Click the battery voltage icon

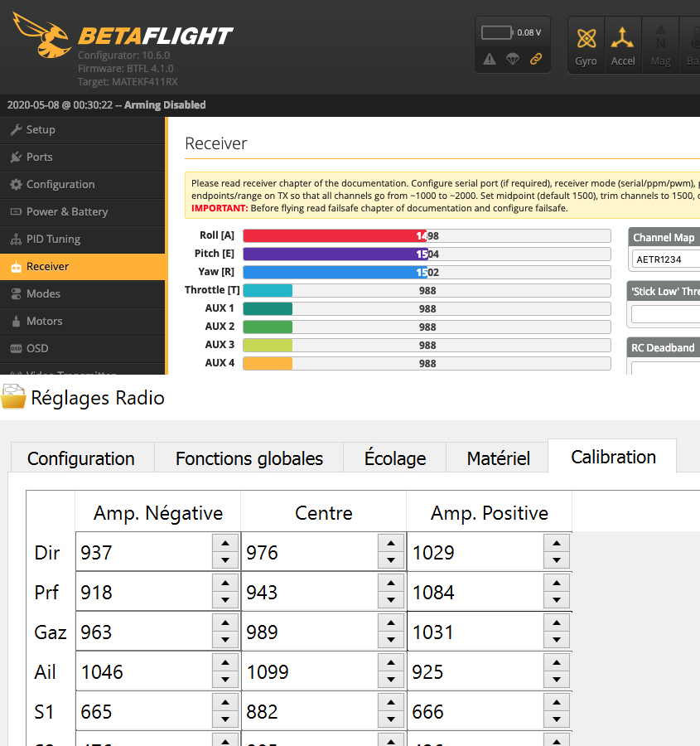tap(497, 33)
